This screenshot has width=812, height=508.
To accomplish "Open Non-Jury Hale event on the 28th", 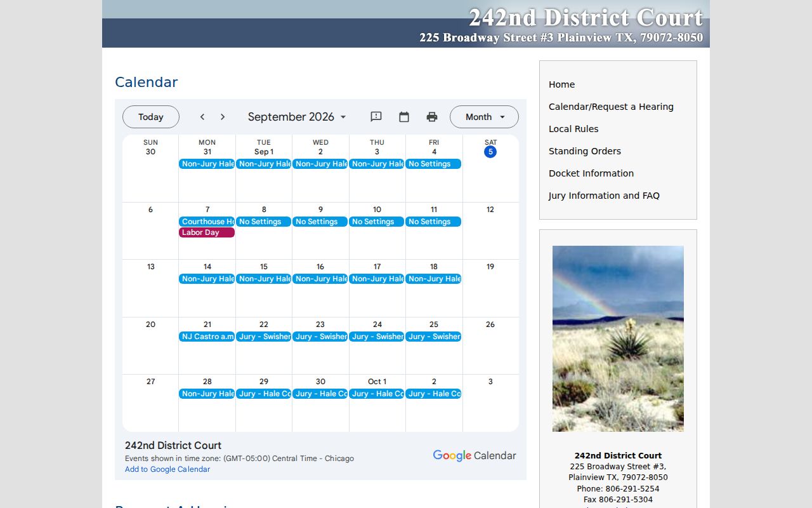I will click(207, 394).
